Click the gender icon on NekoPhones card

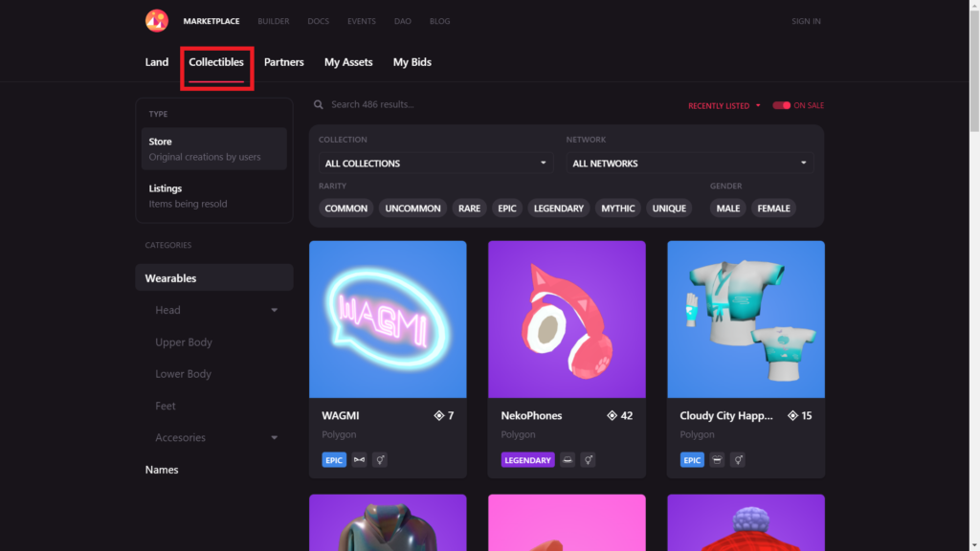click(x=588, y=460)
